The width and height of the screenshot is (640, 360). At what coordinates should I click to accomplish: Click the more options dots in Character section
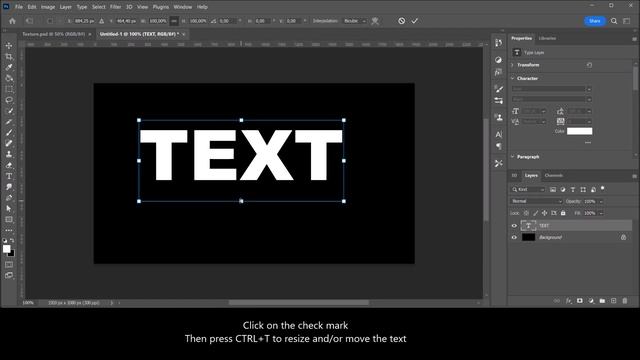pyautogui.click(x=588, y=142)
